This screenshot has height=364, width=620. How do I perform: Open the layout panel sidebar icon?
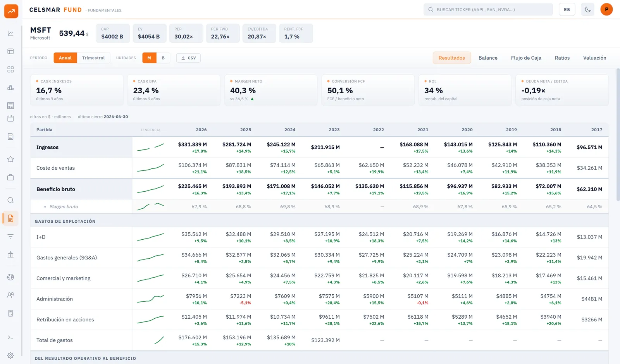(10, 52)
